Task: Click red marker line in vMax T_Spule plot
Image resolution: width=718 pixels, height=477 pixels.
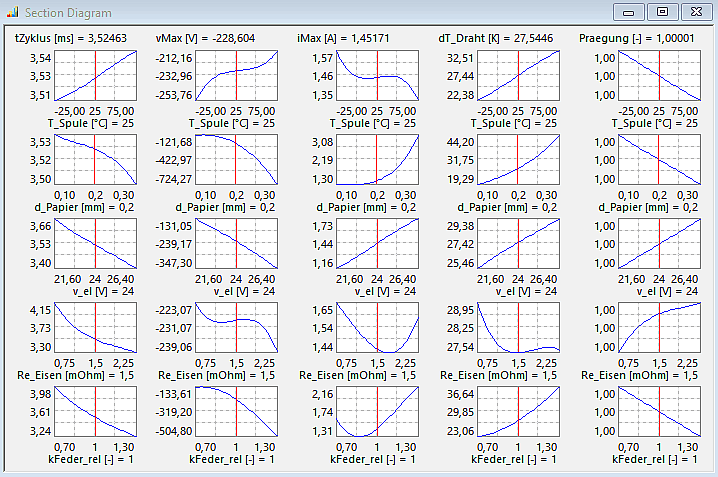Action: (236, 75)
